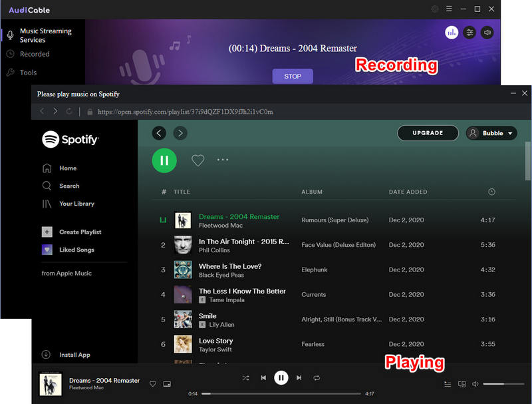Toggle repeat in the player bar
This screenshot has width=532, height=404.
(x=317, y=377)
